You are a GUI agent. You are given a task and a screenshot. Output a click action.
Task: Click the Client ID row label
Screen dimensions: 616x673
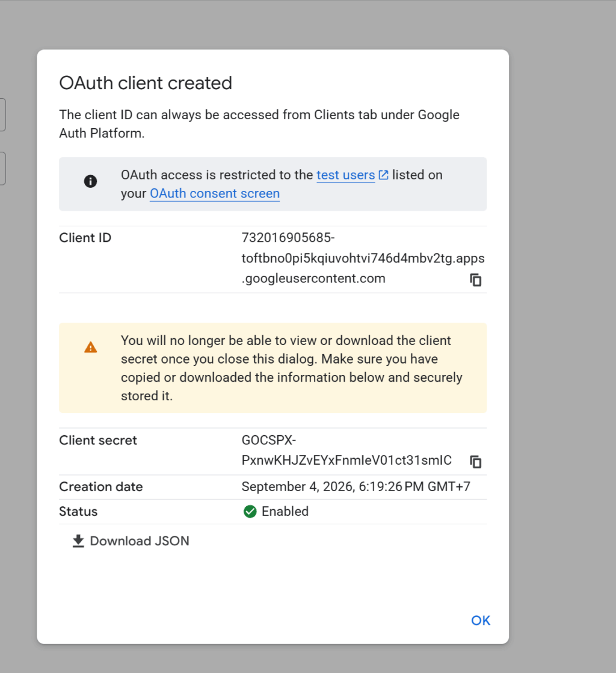(x=85, y=238)
